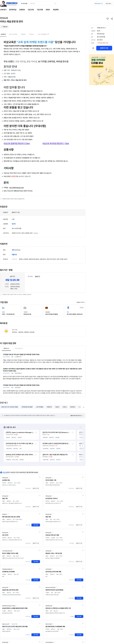Scrap the posting with the star button beside 홈페이지 지원

click(93, 48)
